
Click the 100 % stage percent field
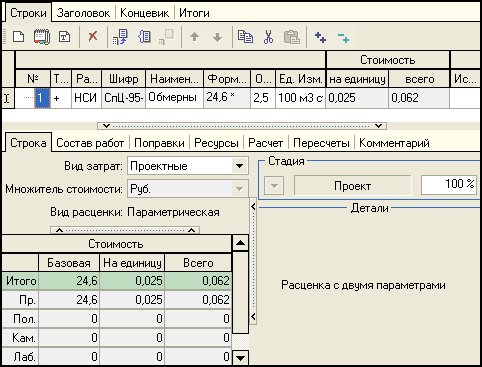coord(449,185)
